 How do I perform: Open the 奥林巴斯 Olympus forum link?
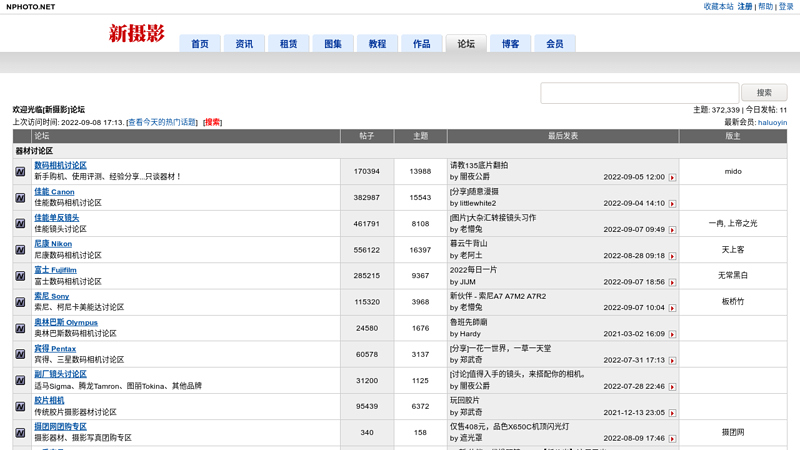tap(66, 322)
